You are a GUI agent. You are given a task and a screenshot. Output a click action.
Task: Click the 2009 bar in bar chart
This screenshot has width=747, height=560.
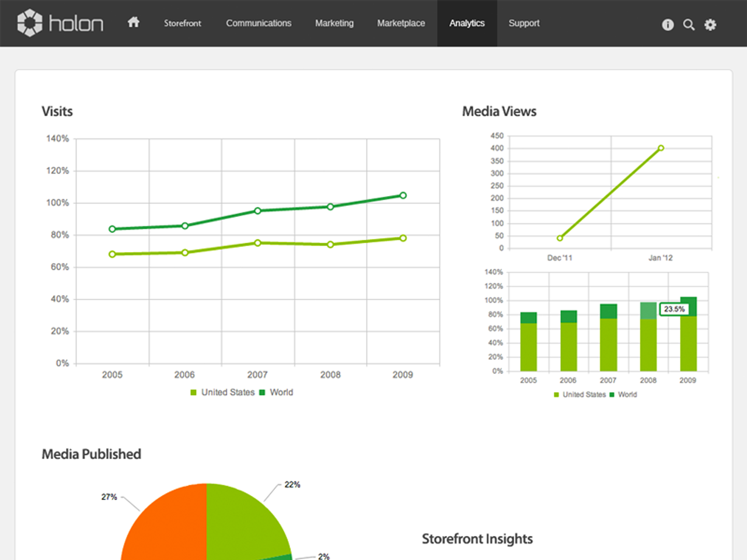(689, 334)
